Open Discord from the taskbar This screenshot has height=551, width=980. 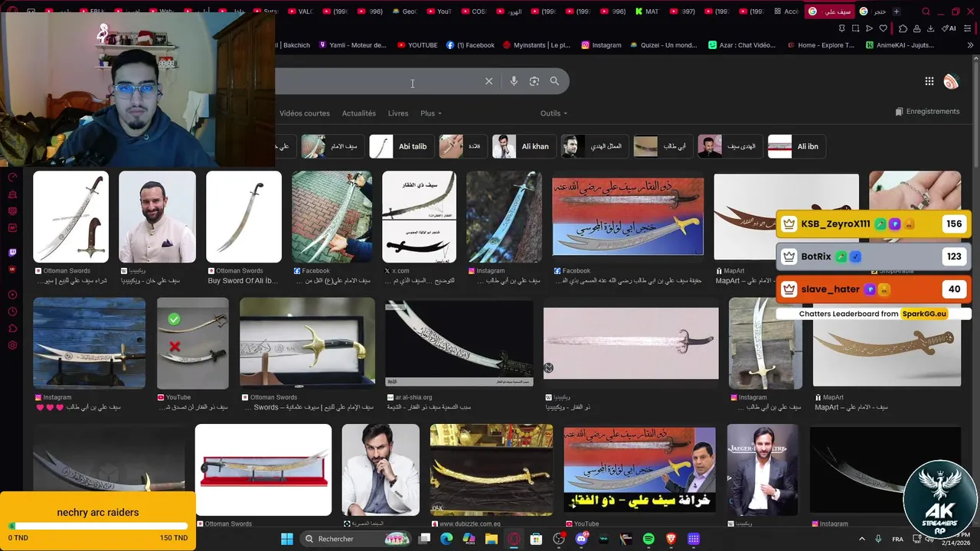pos(581,539)
